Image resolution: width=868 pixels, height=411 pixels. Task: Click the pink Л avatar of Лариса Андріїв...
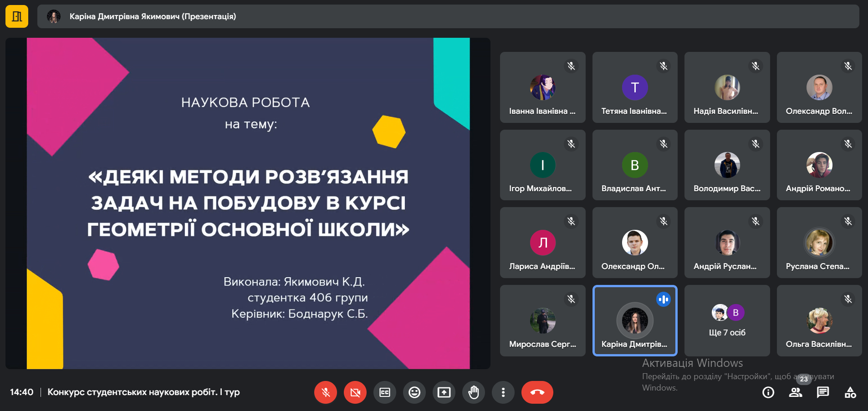coord(542,243)
